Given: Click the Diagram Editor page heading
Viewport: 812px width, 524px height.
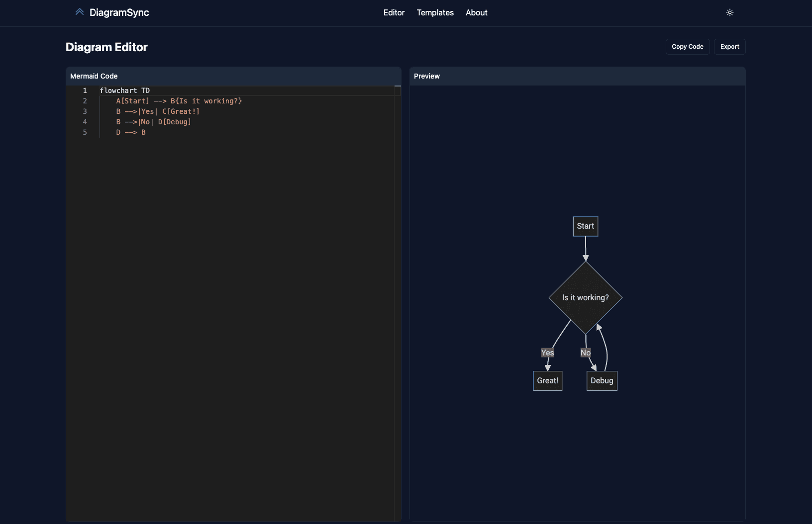Looking at the screenshot, I should (106, 47).
